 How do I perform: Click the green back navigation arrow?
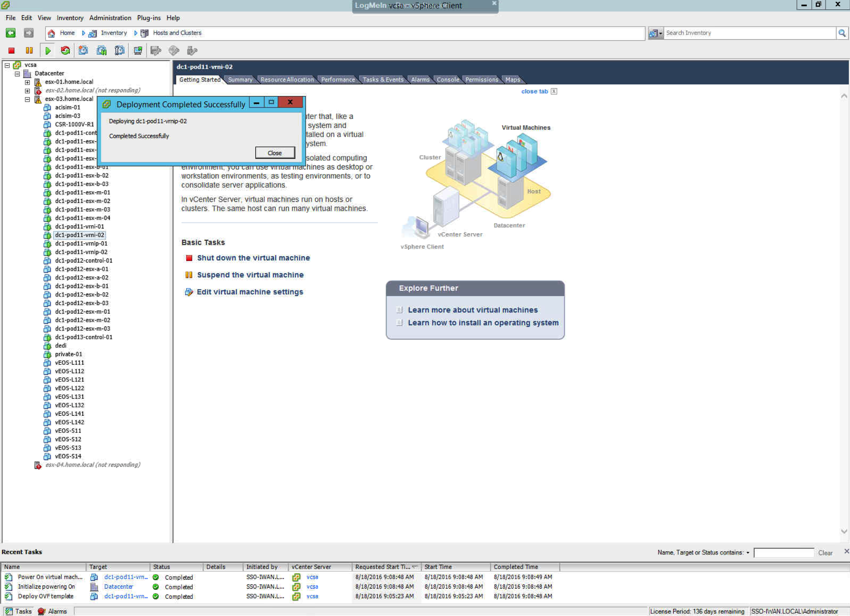[11, 33]
